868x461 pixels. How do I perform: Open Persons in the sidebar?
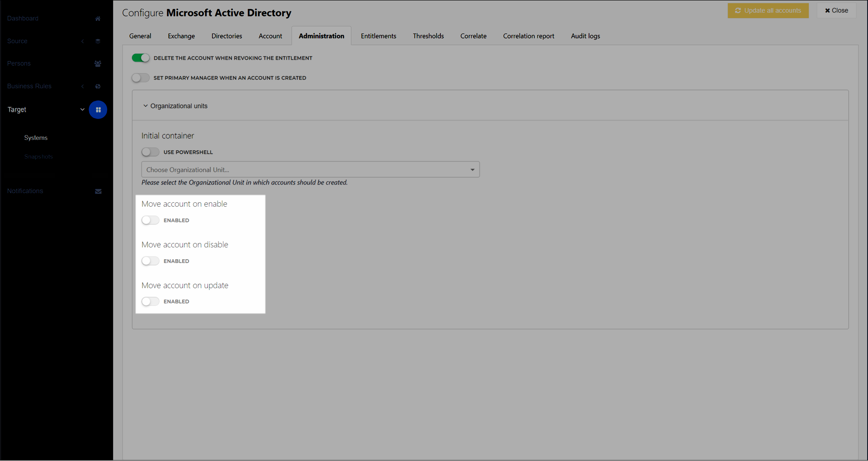(x=19, y=64)
